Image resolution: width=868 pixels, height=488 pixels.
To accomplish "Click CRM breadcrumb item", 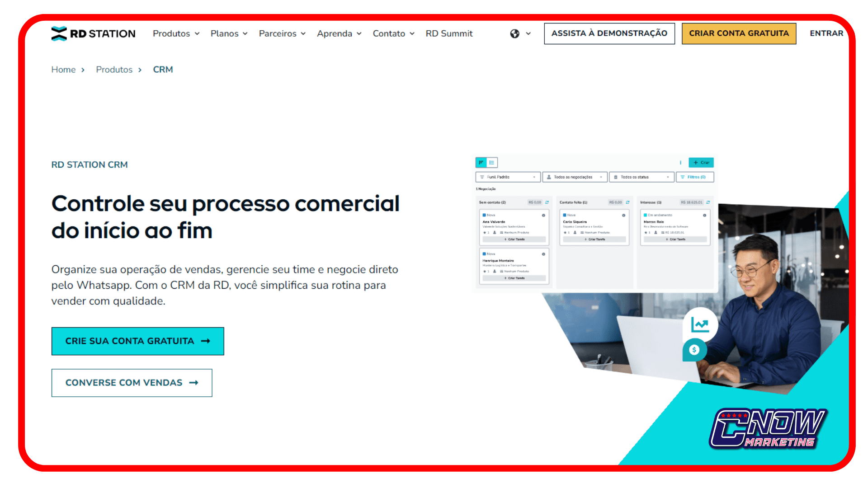I will tap(163, 70).
